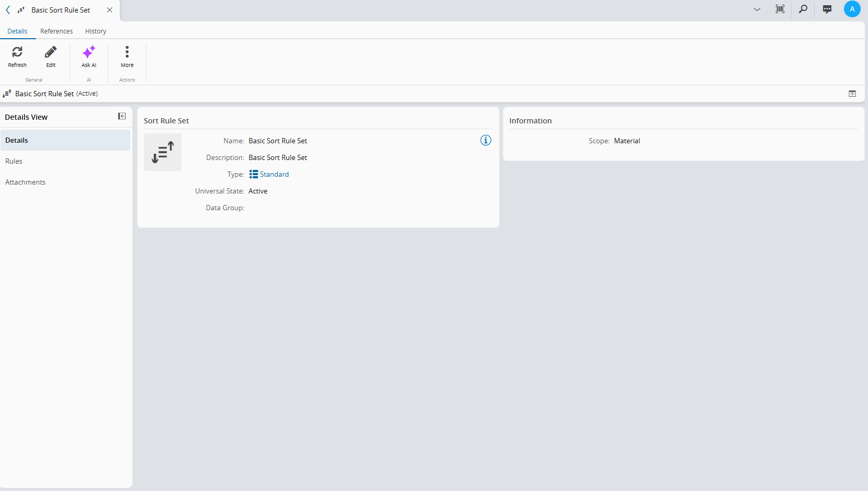Click the Information panel heading
Screen dimensions: 868x491
coord(531,121)
